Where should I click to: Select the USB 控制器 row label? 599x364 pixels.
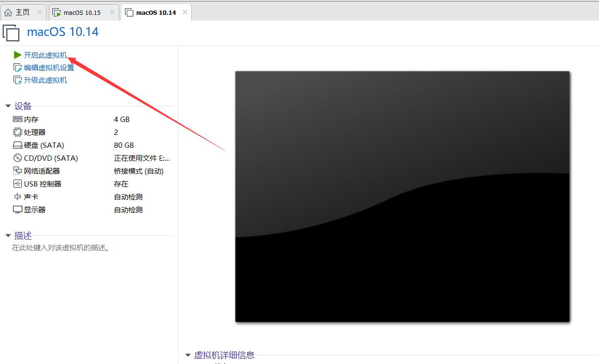click(43, 184)
